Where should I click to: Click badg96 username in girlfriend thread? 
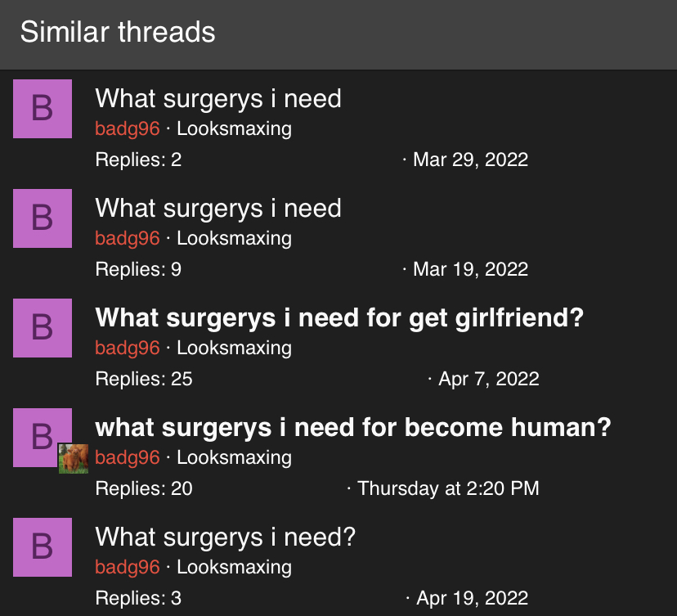[128, 348]
